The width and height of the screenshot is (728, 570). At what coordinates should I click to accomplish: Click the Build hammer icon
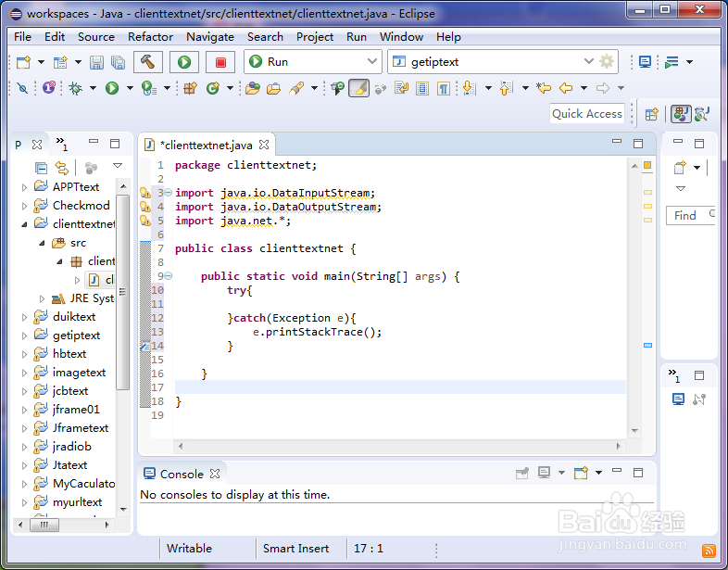point(147,62)
